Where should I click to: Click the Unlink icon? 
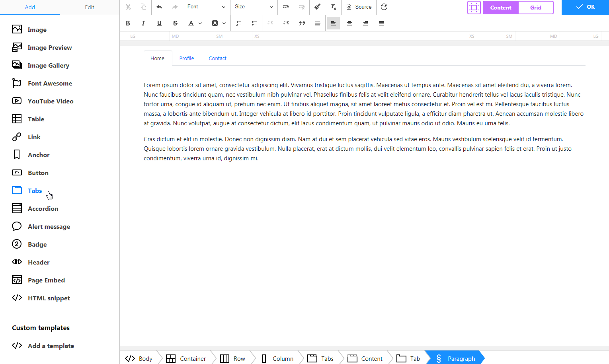click(x=302, y=7)
